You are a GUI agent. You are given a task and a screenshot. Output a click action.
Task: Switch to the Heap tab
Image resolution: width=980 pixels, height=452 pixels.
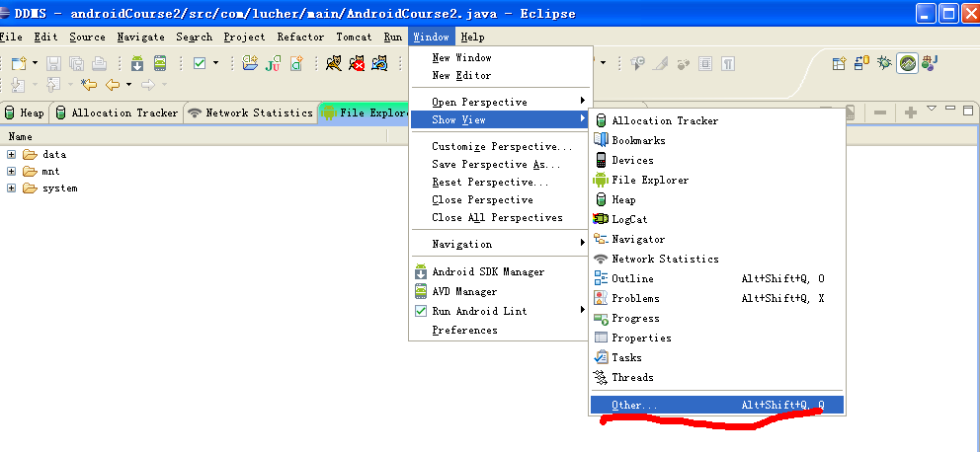(x=25, y=113)
